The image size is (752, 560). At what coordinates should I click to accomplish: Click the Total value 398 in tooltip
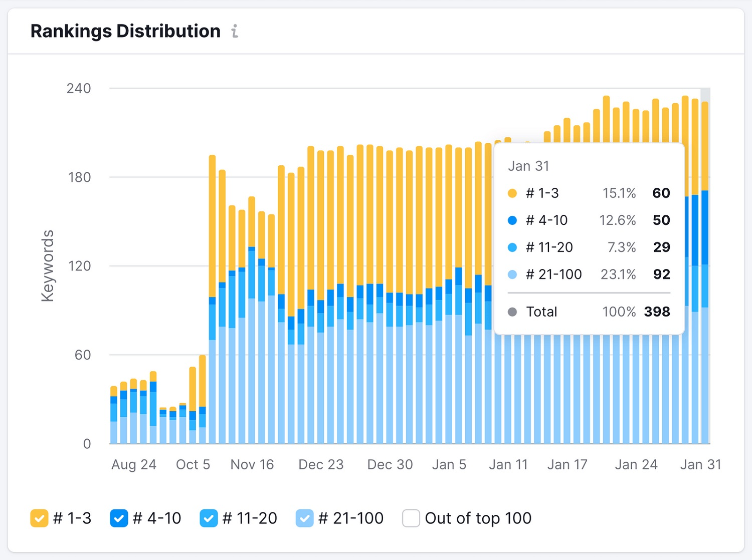tap(657, 312)
